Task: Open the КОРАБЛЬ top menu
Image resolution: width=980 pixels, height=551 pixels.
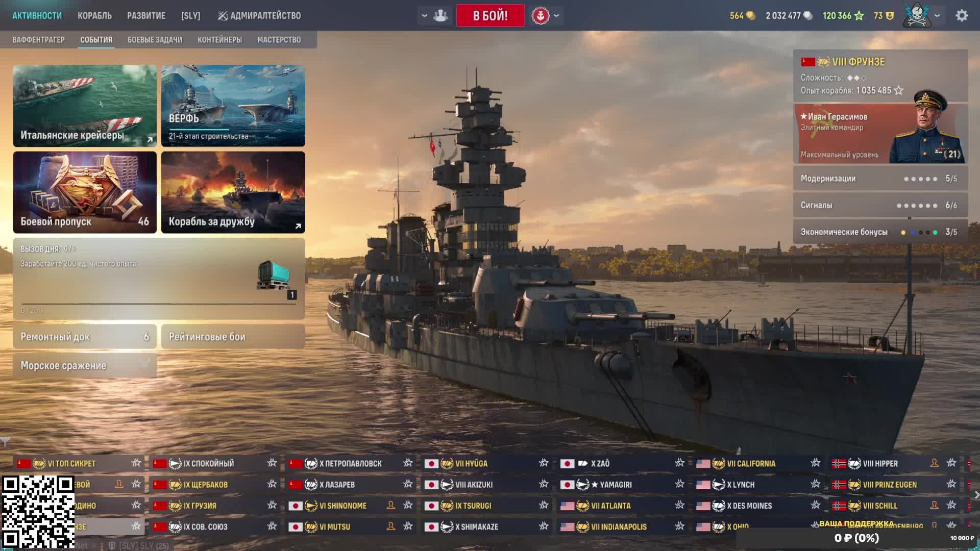Action: coord(94,16)
